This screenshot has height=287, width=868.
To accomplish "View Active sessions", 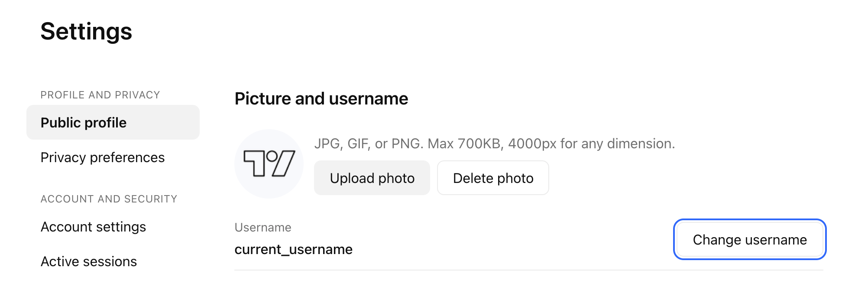I will coord(88,261).
